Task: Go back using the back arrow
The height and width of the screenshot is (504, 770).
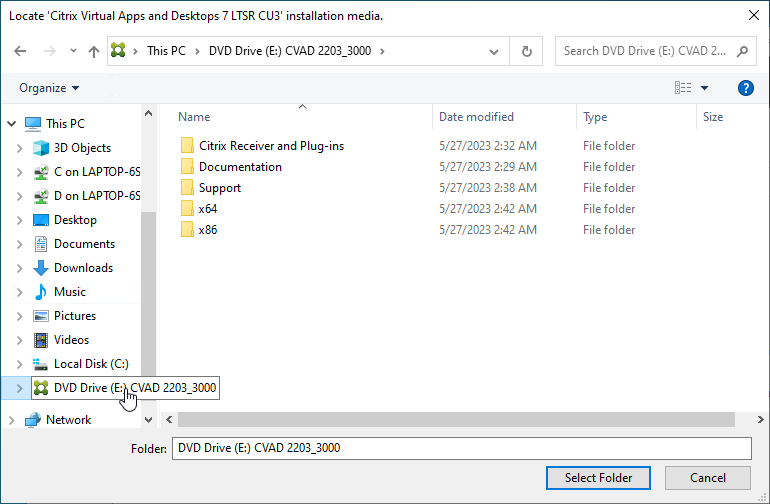Action: point(20,51)
